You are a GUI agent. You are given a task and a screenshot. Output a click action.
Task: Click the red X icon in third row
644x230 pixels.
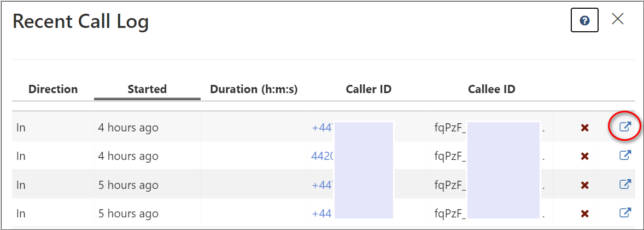pos(585,185)
